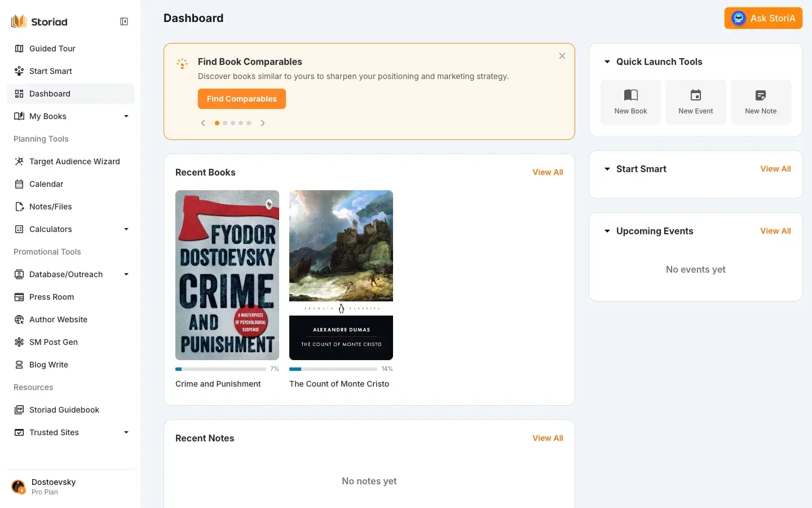The height and width of the screenshot is (508, 812).
Task: Click the Blog Write icon
Action: pyautogui.click(x=19, y=365)
